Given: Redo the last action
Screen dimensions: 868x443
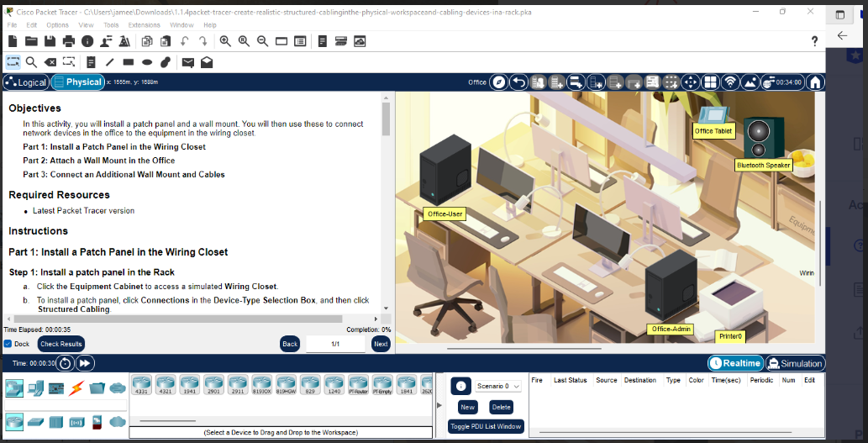Looking at the screenshot, I should pyautogui.click(x=203, y=41).
